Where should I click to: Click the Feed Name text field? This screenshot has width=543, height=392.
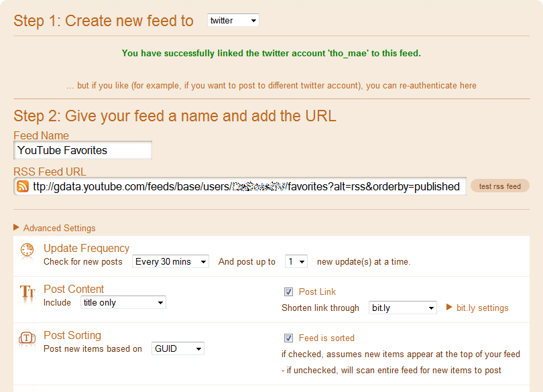pyautogui.click(x=82, y=150)
